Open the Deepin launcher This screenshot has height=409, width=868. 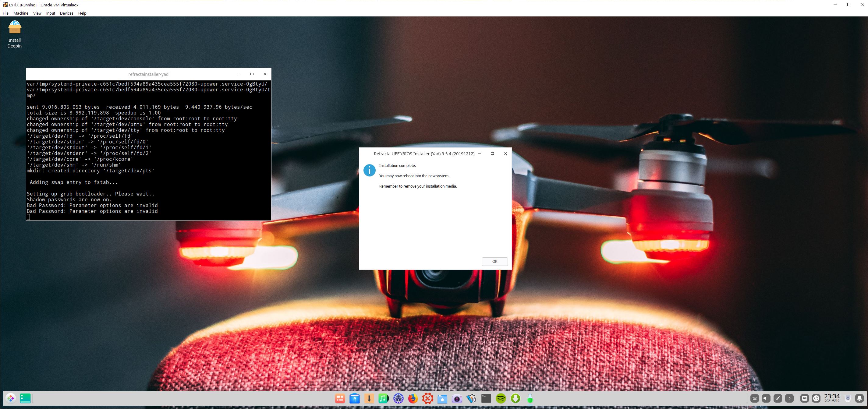(11, 399)
